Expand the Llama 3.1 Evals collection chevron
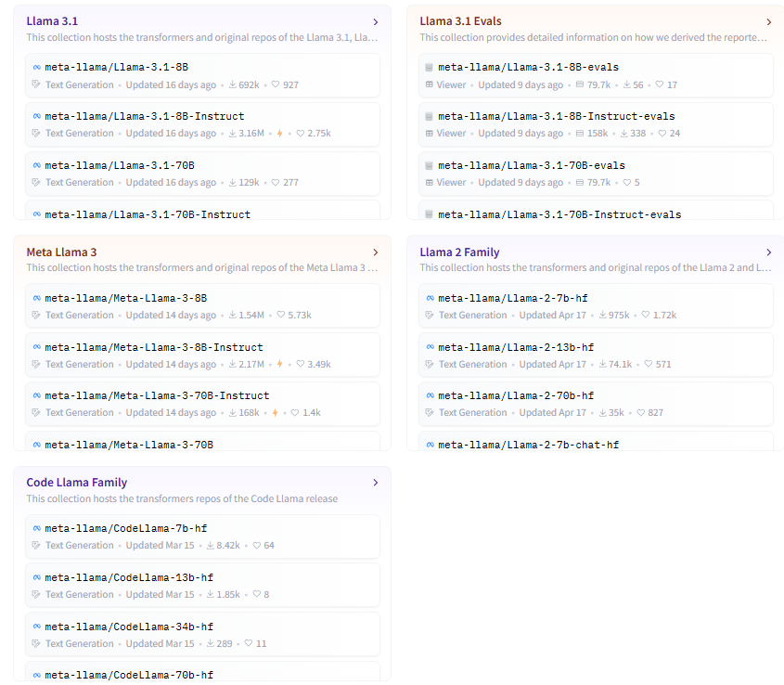Image resolution: width=784 pixels, height=685 pixels. click(x=768, y=21)
